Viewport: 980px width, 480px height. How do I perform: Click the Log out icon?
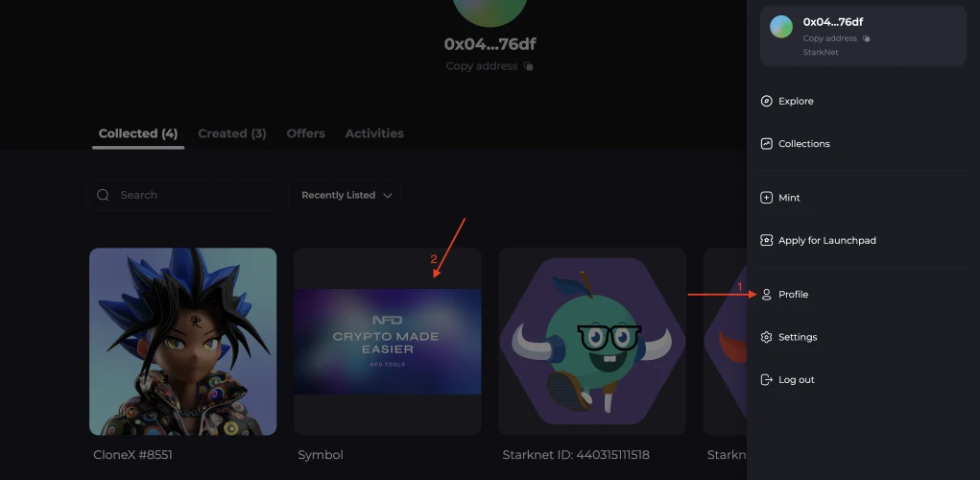coord(766,379)
